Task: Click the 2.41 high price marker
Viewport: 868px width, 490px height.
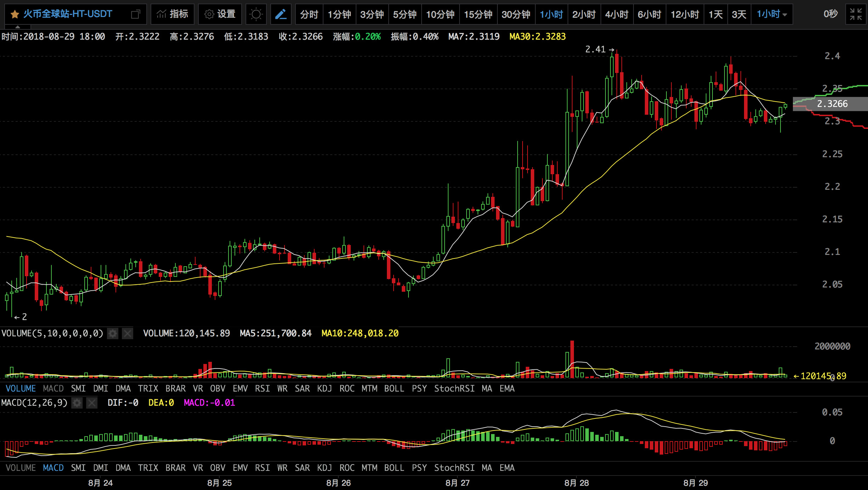Action: pos(599,50)
